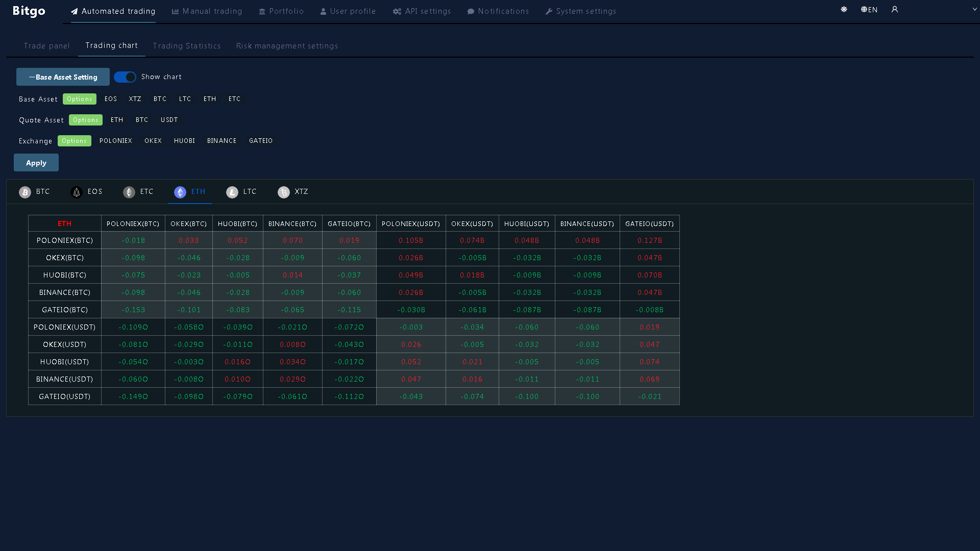Select the LTC coin icon
This screenshot has width=980, height=551.
232,192
